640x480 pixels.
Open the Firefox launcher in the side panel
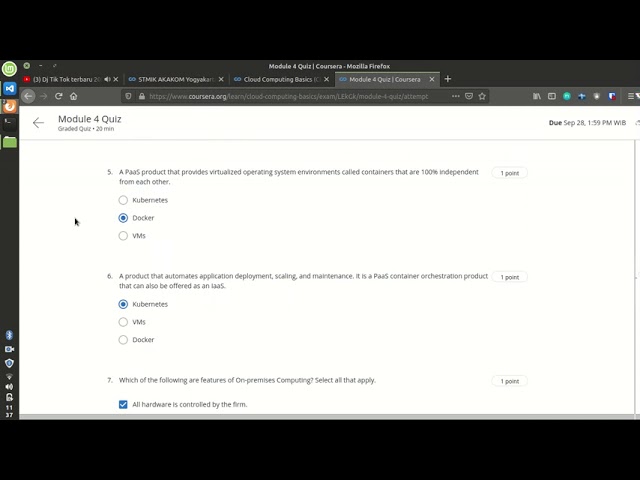9,106
